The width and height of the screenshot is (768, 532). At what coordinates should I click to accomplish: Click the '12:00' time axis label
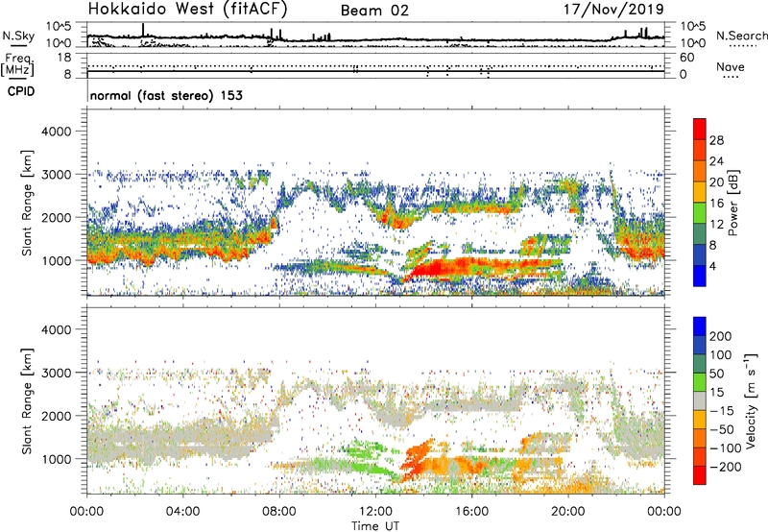click(x=375, y=512)
